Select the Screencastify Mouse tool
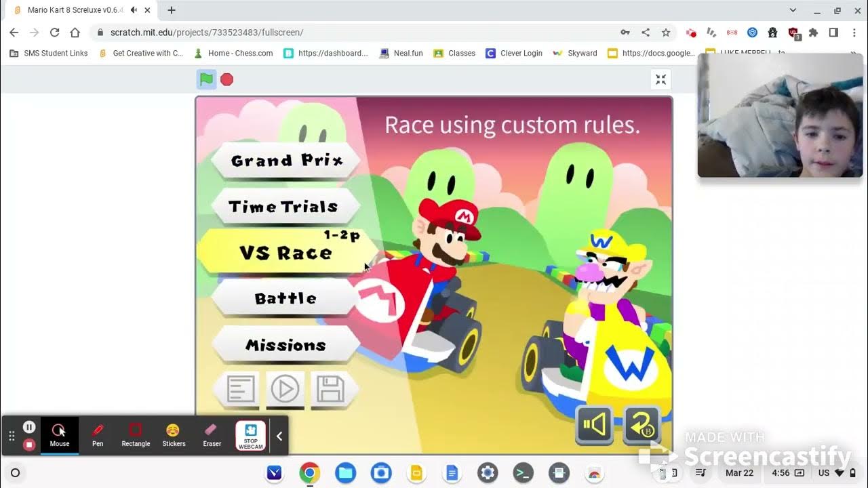The image size is (868, 488). (x=60, y=435)
